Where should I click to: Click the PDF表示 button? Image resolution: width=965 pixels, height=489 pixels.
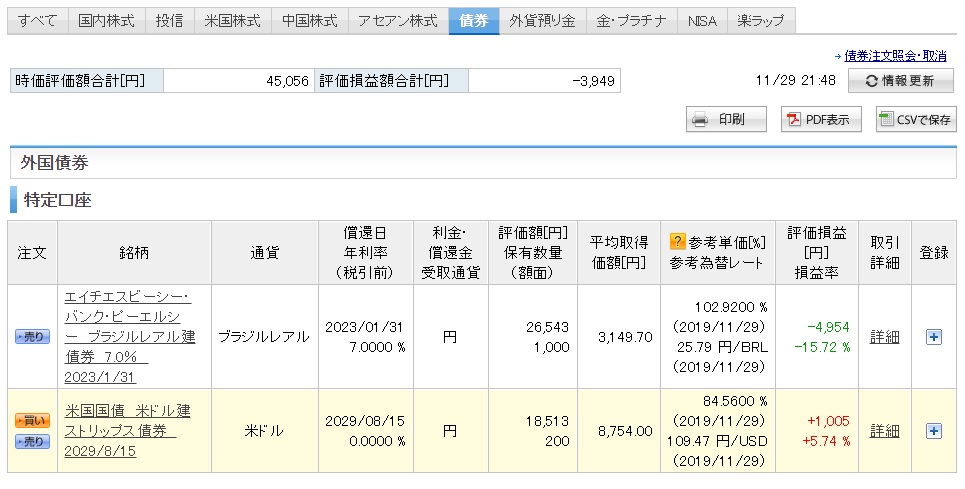click(x=821, y=119)
